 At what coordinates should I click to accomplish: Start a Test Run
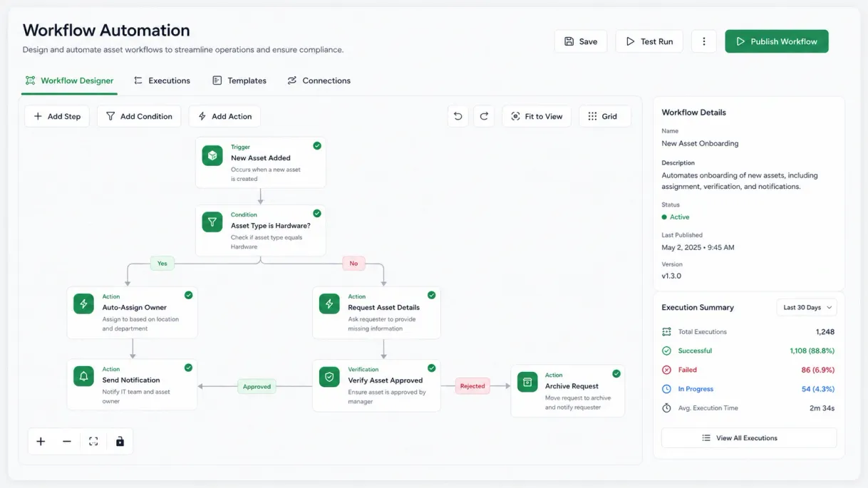[649, 41]
